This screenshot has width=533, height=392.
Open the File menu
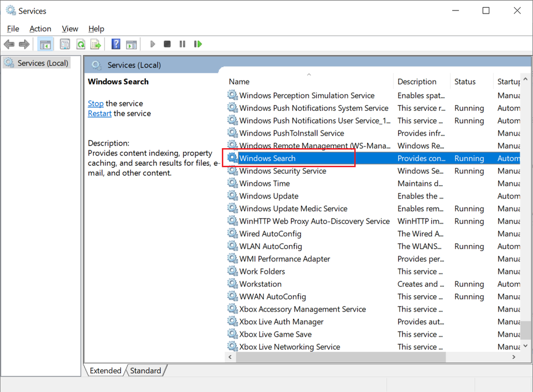pos(13,29)
